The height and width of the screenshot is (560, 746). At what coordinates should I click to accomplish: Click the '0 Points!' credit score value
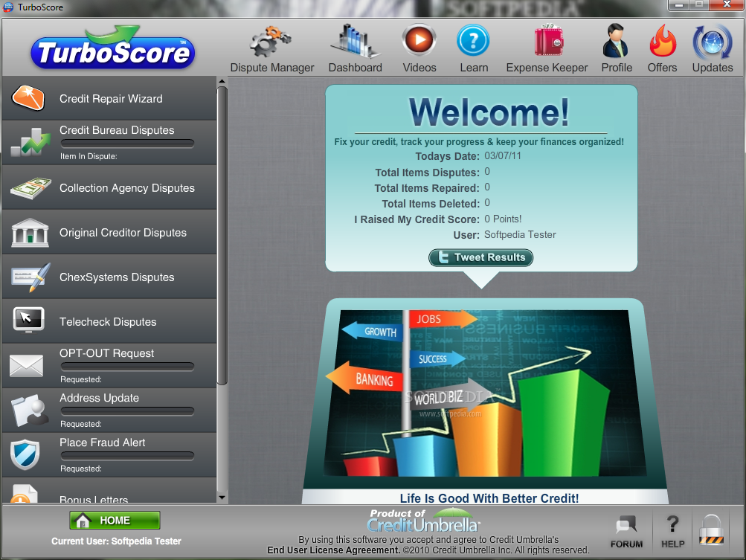(x=503, y=219)
